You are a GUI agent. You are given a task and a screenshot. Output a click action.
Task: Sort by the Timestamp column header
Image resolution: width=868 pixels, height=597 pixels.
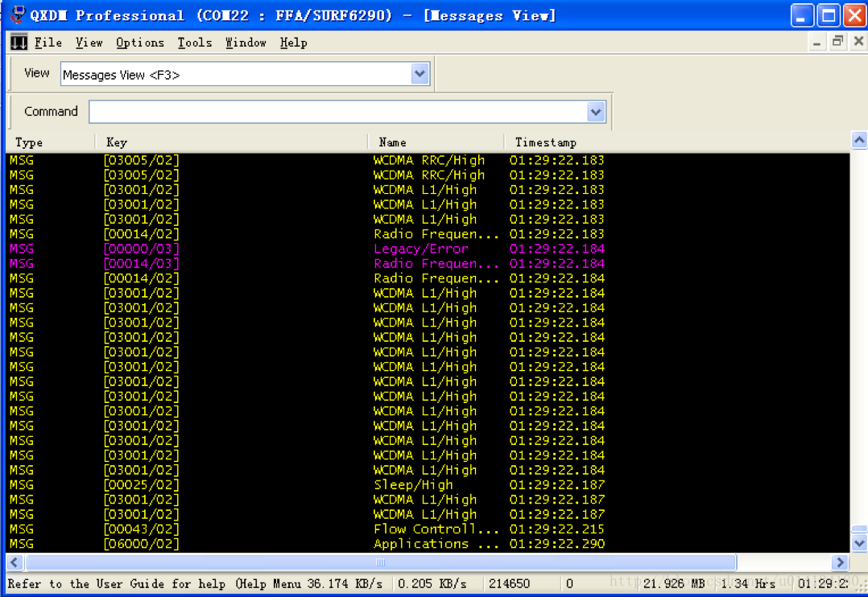pyautogui.click(x=676, y=142)
